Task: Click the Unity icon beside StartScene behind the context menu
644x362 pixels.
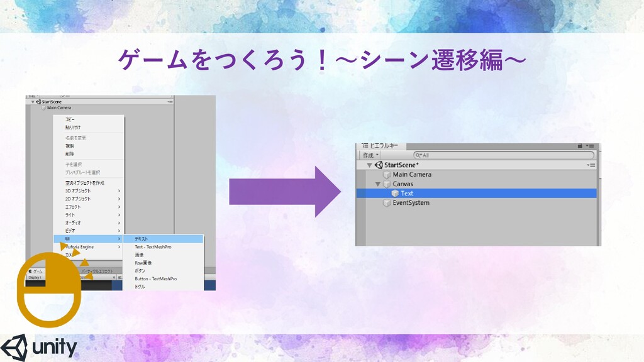Action: click(x=38, y=102)
